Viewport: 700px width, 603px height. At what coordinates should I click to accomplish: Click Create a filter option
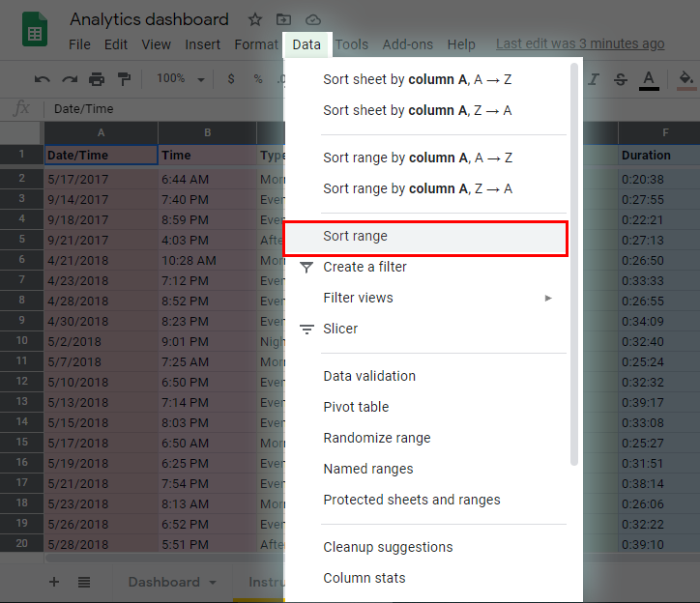pyautogui.click(x=365, y=267)
